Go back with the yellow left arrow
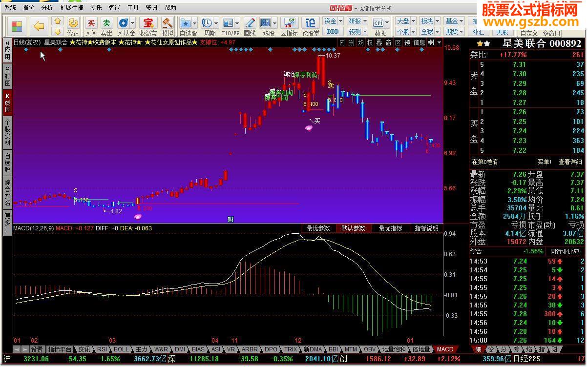This screenshot has width=588, height=367. pyautogui.click(x=39, y=26)
